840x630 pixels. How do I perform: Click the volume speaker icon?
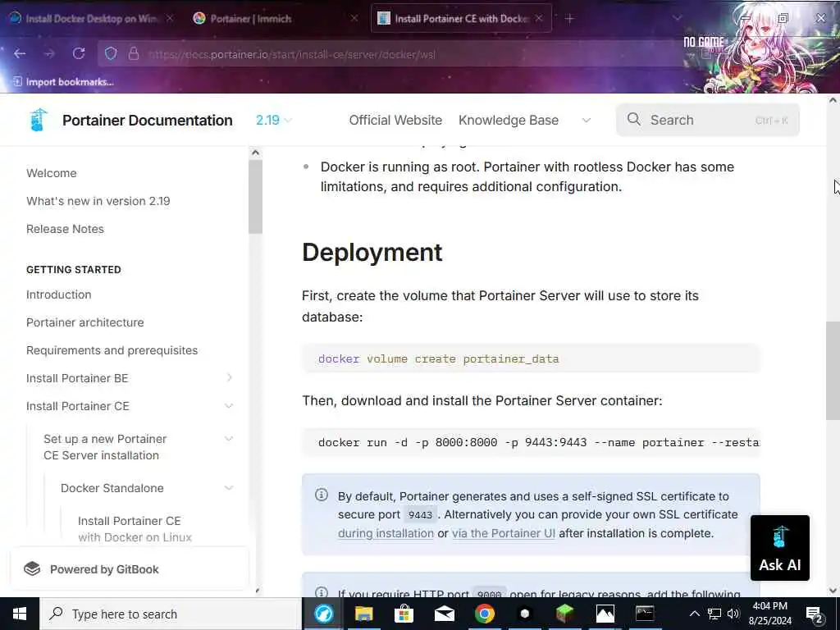tap(733, 614)
